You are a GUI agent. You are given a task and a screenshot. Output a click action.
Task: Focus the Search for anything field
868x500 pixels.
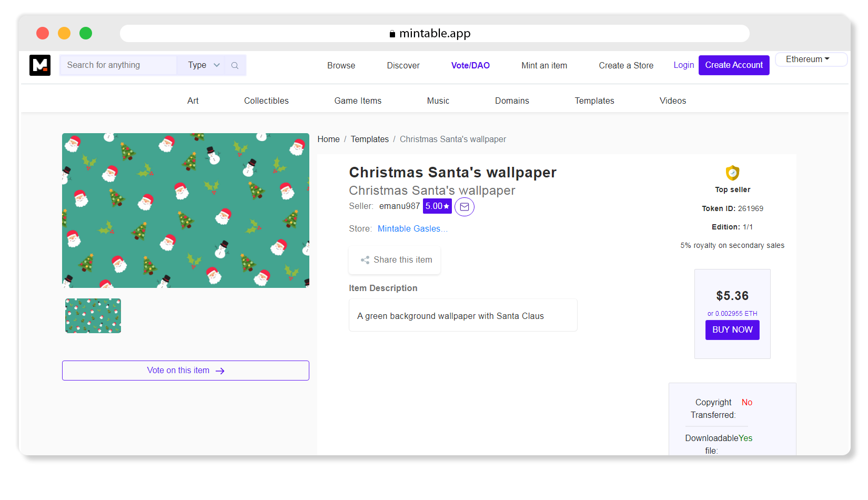click(118, 65)
